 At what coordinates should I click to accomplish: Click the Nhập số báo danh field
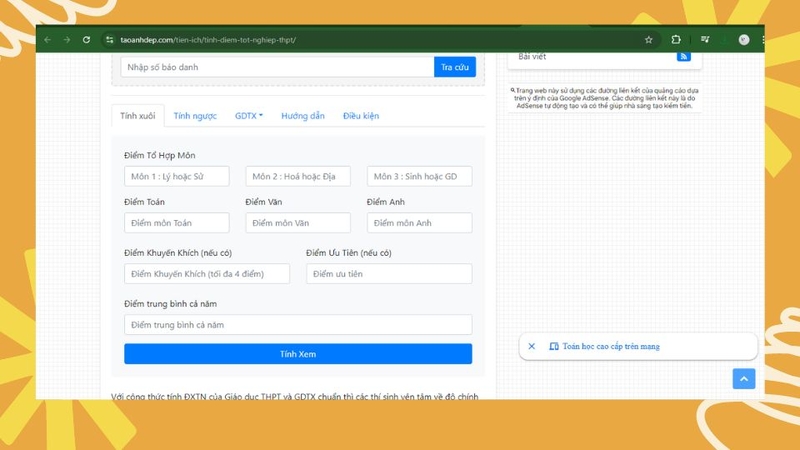[x=278, y=67]
